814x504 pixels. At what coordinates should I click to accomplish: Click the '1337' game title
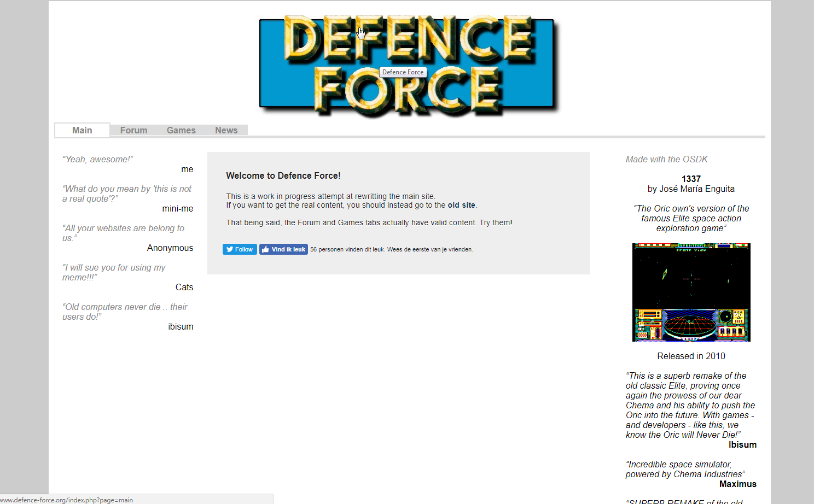(691, 179)
